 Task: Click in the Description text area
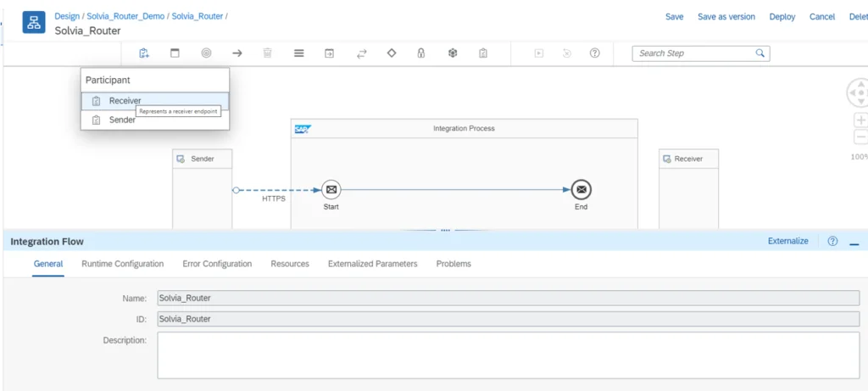508,355
